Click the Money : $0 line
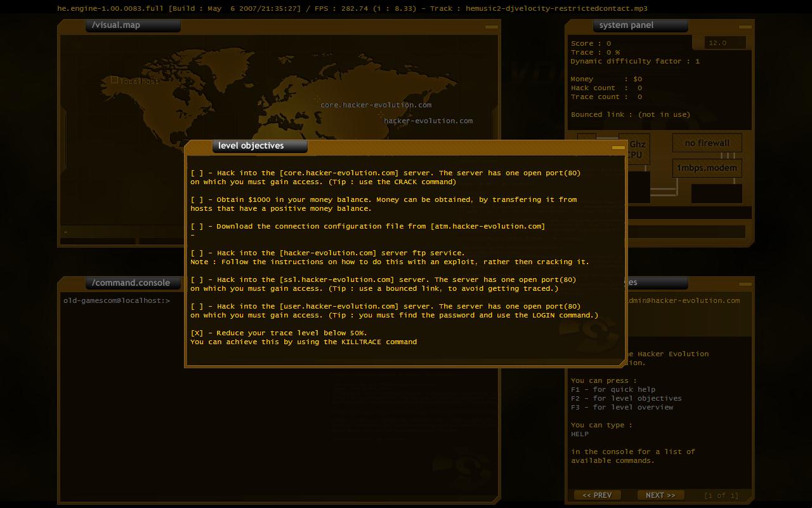The height and width of the screenshot is (508, 812). click(606, 79)
